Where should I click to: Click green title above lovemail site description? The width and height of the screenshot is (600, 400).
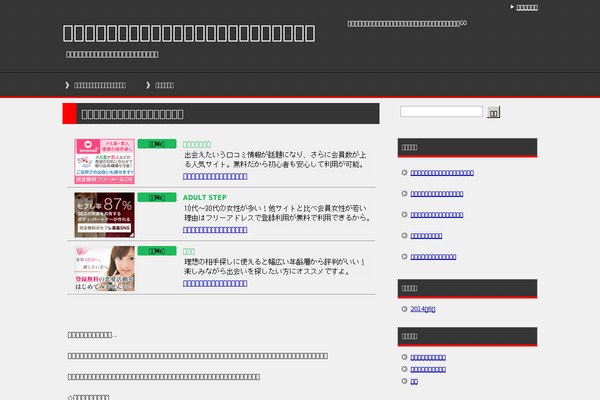coord(197,144)
